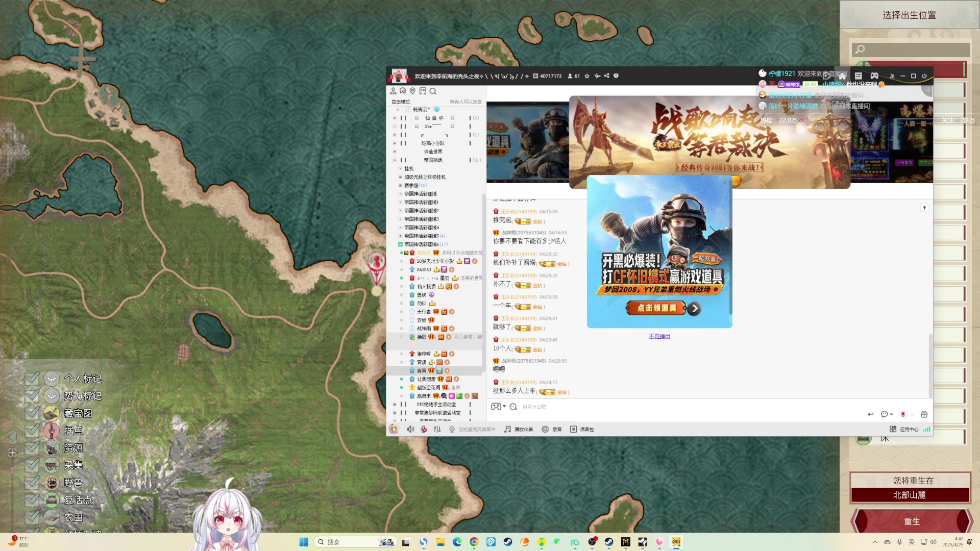This screenshot has width=980, height=551.
Task: Click the gamepad icon in chat input
Action: 496,407
